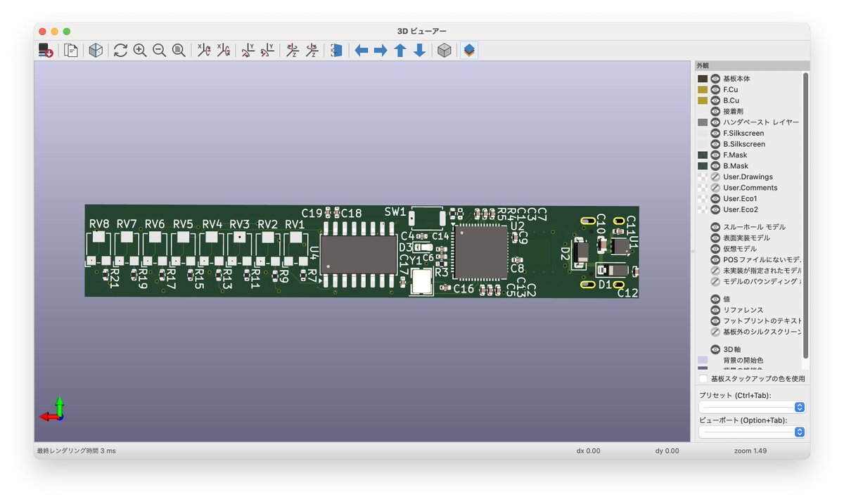The image size is (844, 504).
Task: Click the reload board icon with red arrow
Action: (46, 50)
